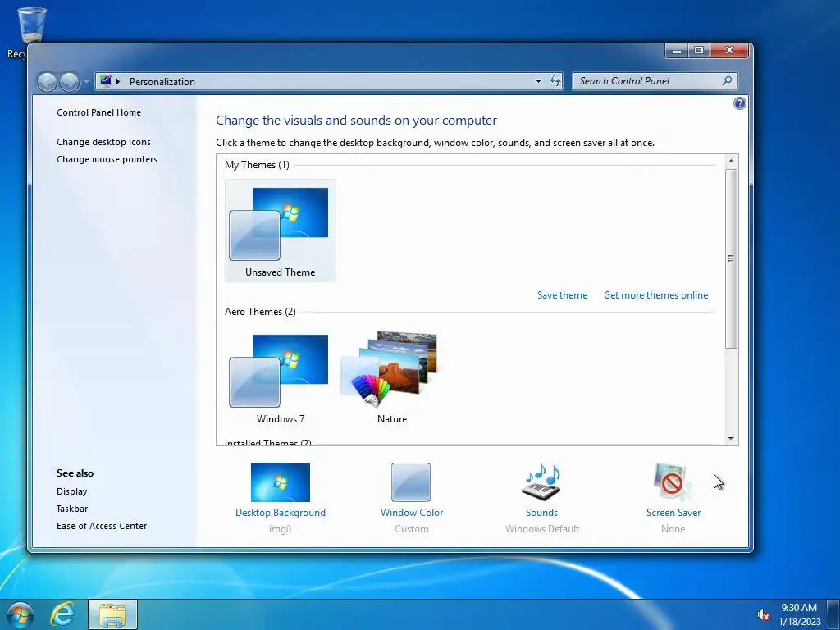Open Taskbar under See also
840x630 pixels.
pyautogui.click(x=72, y=509)
